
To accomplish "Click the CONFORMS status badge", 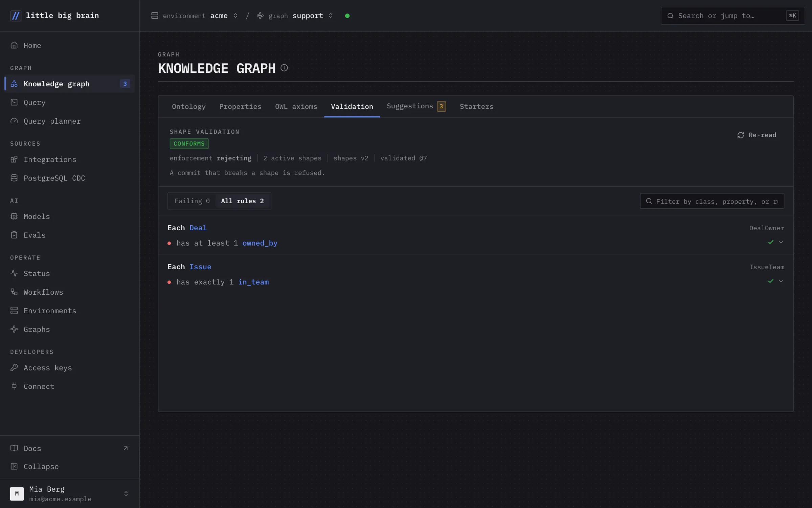I will (x=189, y=144).
